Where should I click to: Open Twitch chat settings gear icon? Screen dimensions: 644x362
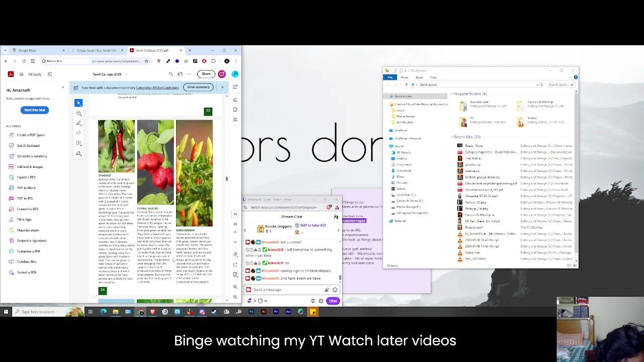tap(321, 301)
